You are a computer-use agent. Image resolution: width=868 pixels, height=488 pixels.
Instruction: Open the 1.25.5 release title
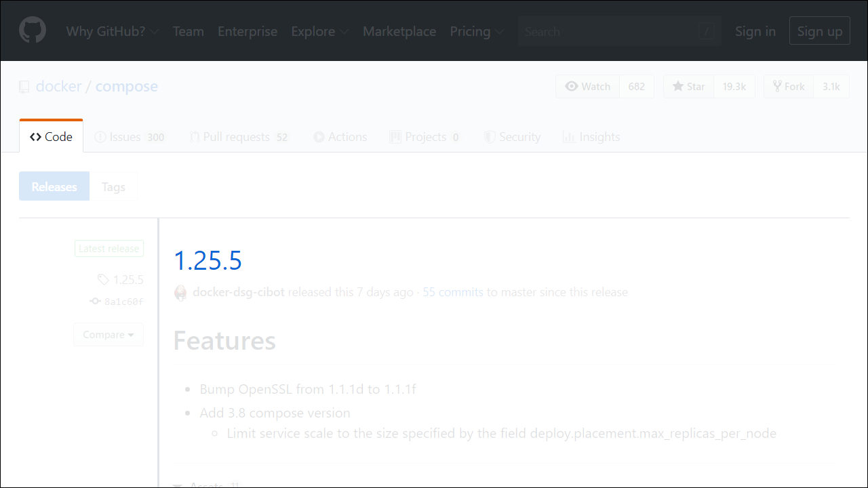click(x=208, y=260)
